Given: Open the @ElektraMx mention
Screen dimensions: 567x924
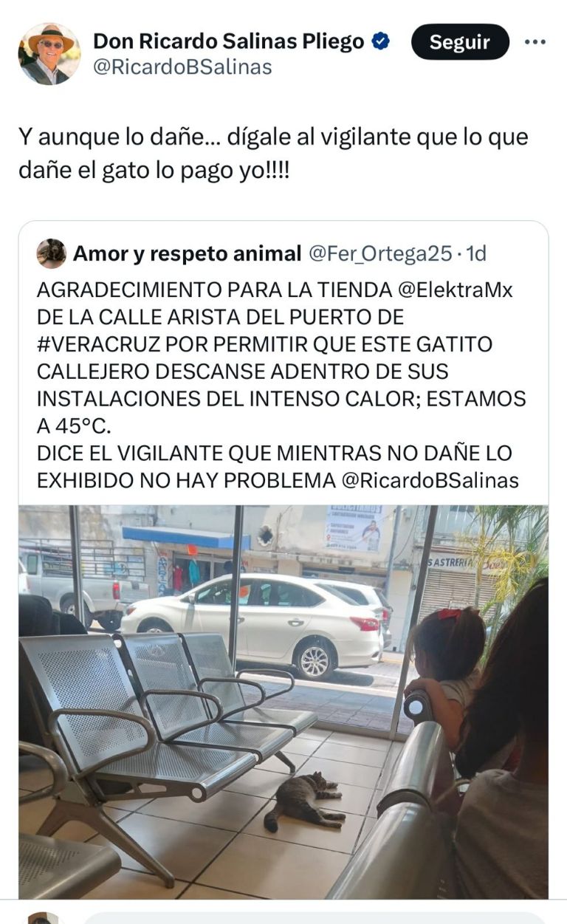Looking at the screenshot, I should click(x=455, y=290).
